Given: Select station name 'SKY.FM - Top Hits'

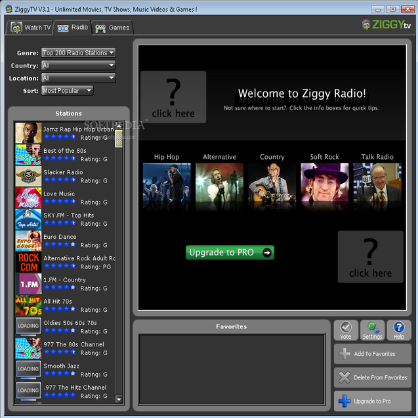Looking at the screenshot, I should tap(69, 215).
